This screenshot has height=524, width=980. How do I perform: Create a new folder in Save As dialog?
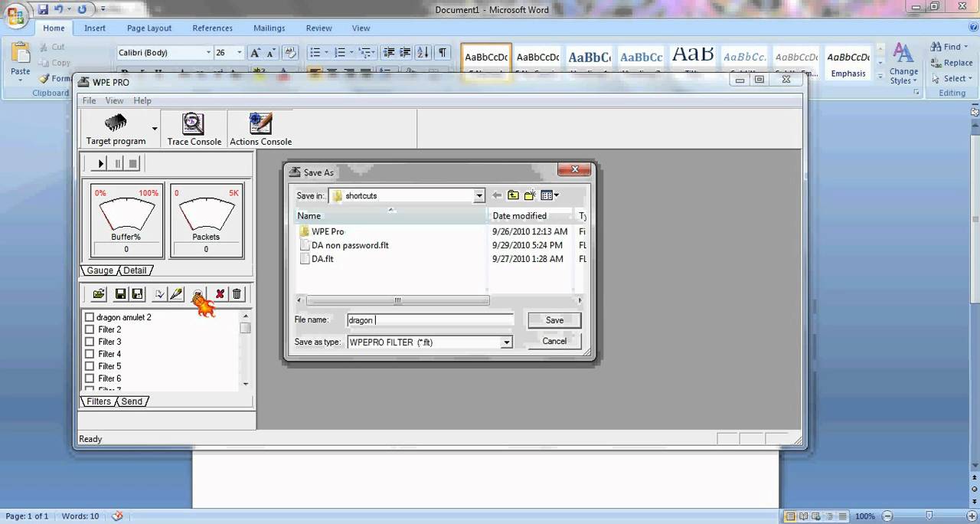tap(530, 195)
